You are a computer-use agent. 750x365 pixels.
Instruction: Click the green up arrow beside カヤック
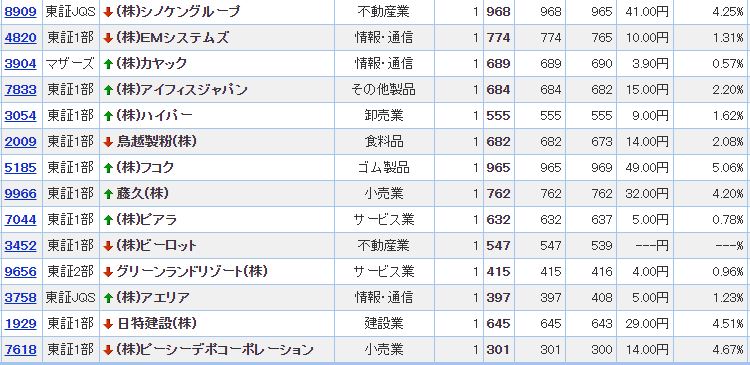(108, 64)
